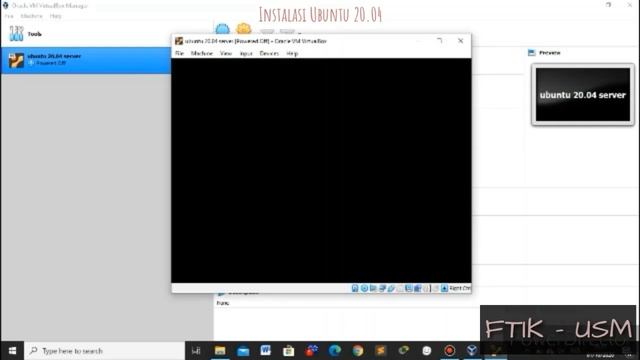Open Machine menu in ubuntu VM window
640x360 pixels.
click(x=202, y=53)
